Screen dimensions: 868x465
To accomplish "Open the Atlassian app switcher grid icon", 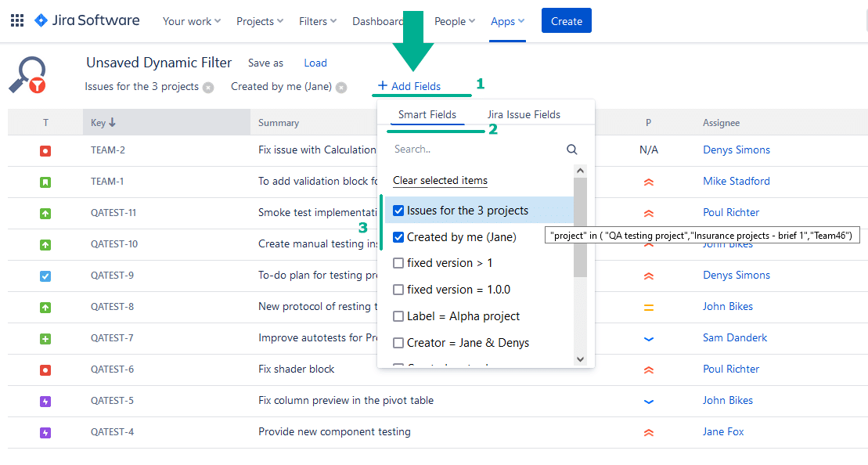I will click(16, 20).
